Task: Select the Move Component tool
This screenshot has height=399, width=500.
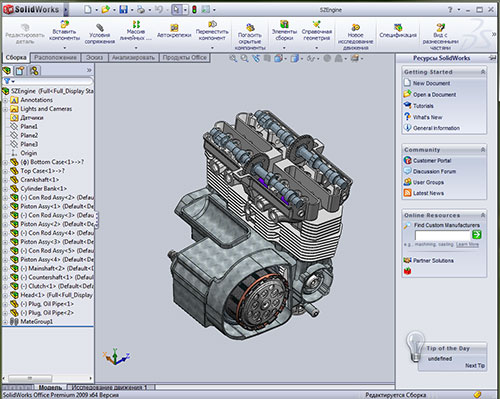Action: [212, 24]
